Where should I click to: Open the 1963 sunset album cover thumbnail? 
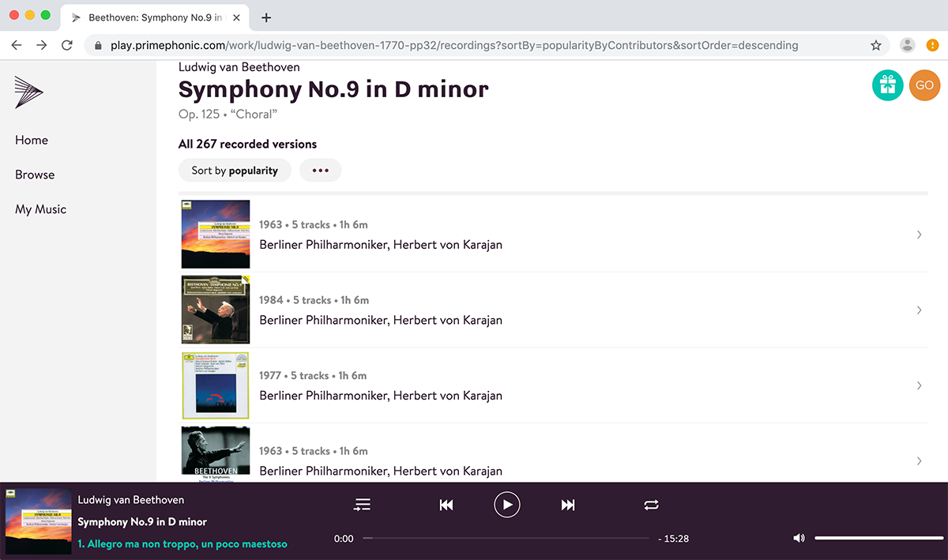point(216,235)
